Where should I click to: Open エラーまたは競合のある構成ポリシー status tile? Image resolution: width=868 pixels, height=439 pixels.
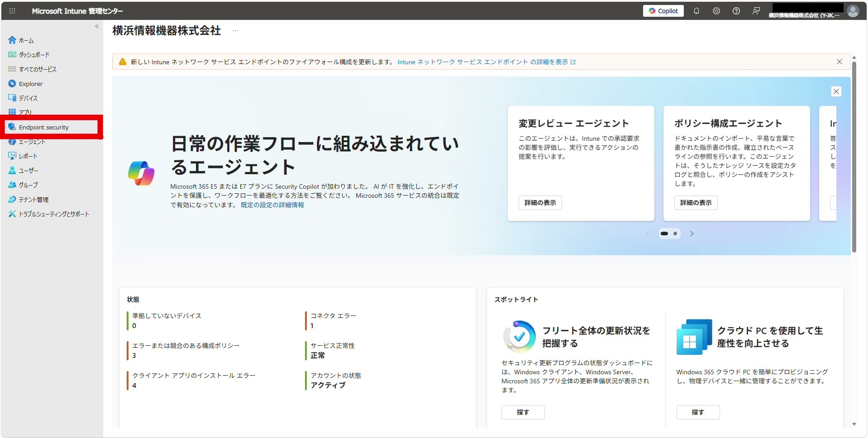[183, 350]
